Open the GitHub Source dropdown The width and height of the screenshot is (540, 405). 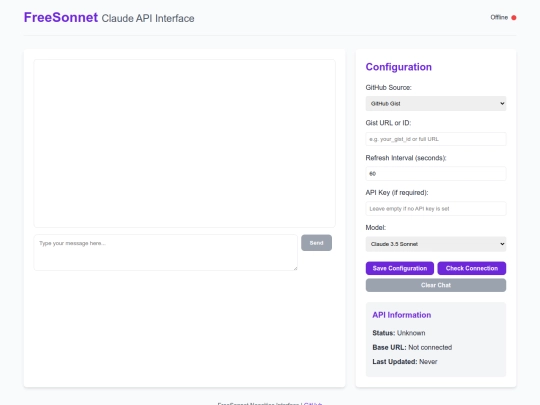click(436, 103)
